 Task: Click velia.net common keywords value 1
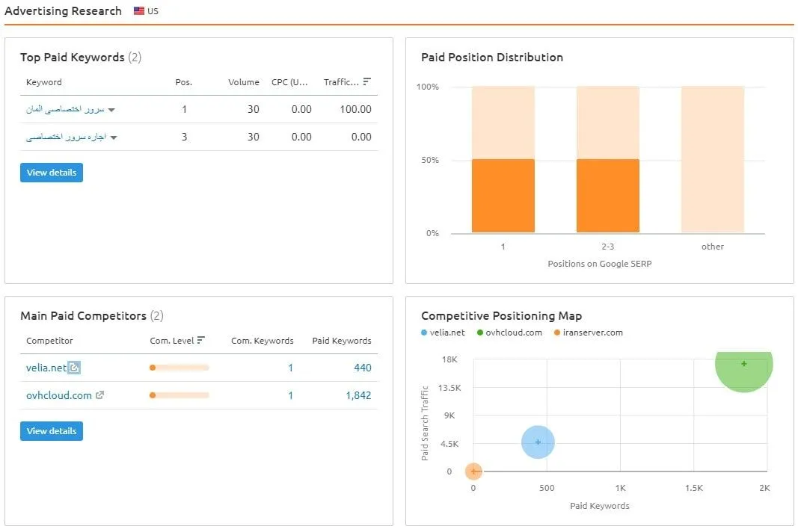pyautogui.click(x=290, y=367)
